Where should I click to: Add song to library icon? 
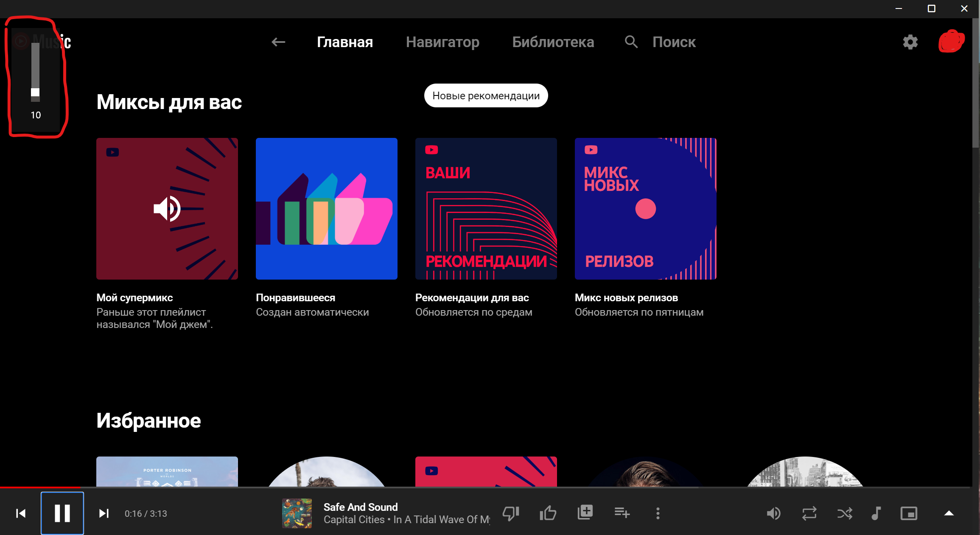point(585,513)
